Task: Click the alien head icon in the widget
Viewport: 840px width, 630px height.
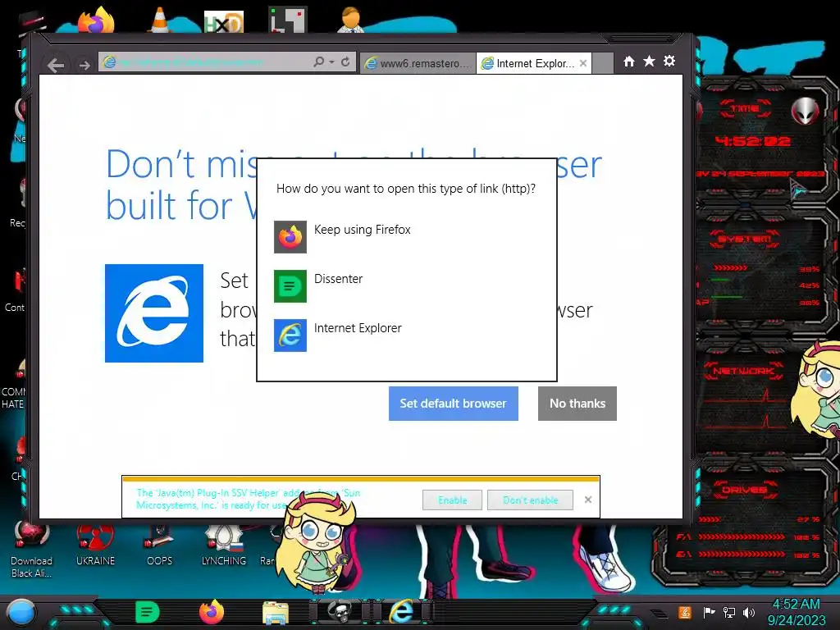Action: click(x=806, y=112)
